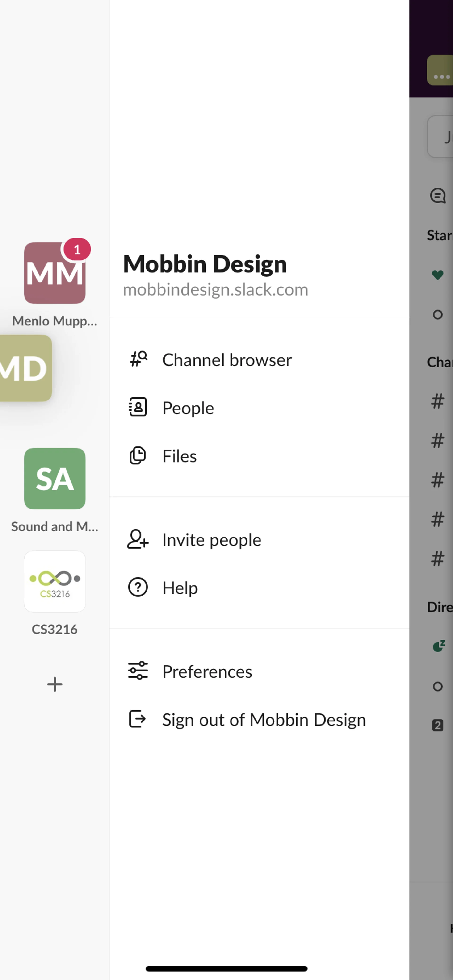The width and height of the screenshot is (453, 980).
Task: Select Files from the menu
Action: (179, 456)
